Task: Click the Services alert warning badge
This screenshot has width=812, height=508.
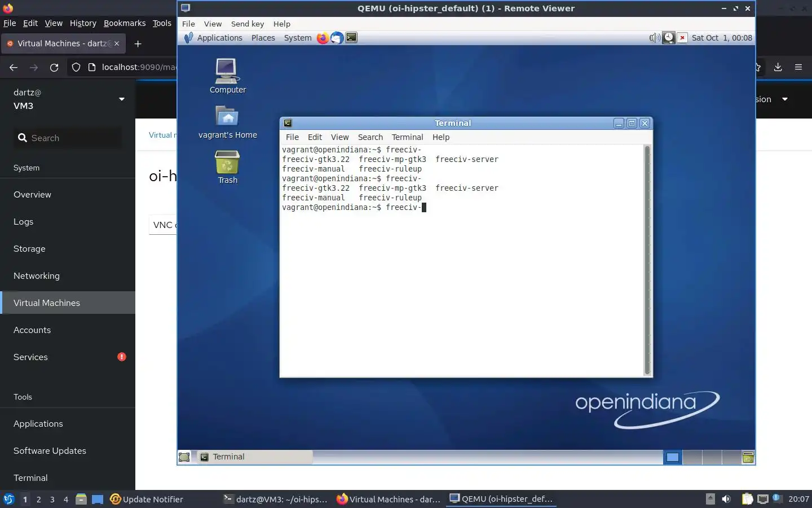Action: click(x=122, y=357)
